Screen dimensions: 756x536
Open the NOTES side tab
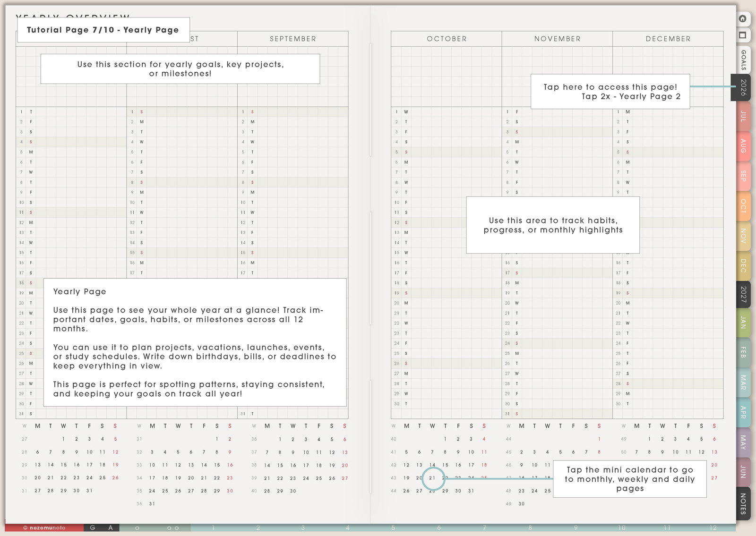[x=743, y=503]
